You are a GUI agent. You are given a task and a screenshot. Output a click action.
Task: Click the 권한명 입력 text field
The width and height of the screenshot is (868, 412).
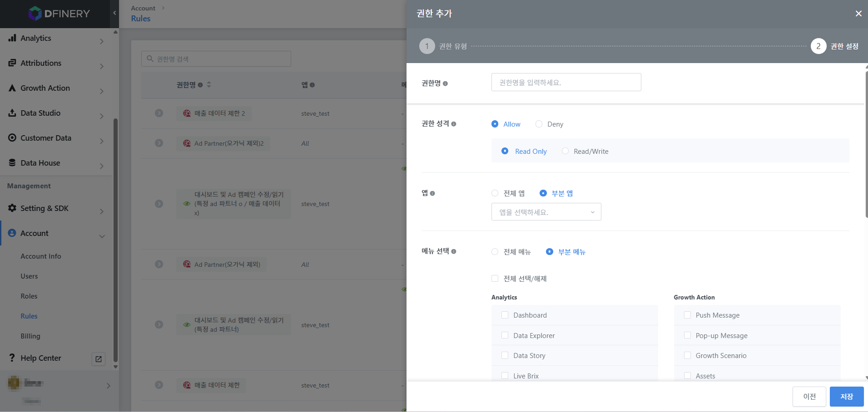click(566, 82)
